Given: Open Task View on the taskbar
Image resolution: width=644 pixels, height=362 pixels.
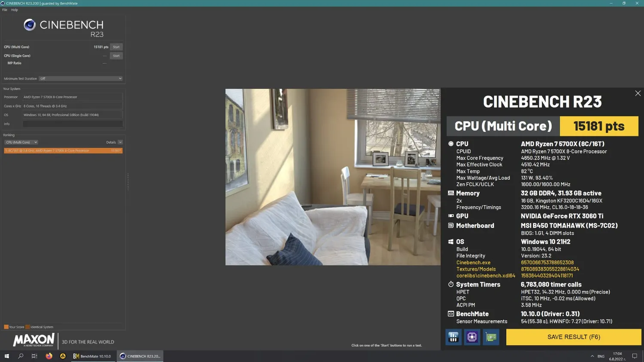Looking at the screenshot, I should click(34, 356).
